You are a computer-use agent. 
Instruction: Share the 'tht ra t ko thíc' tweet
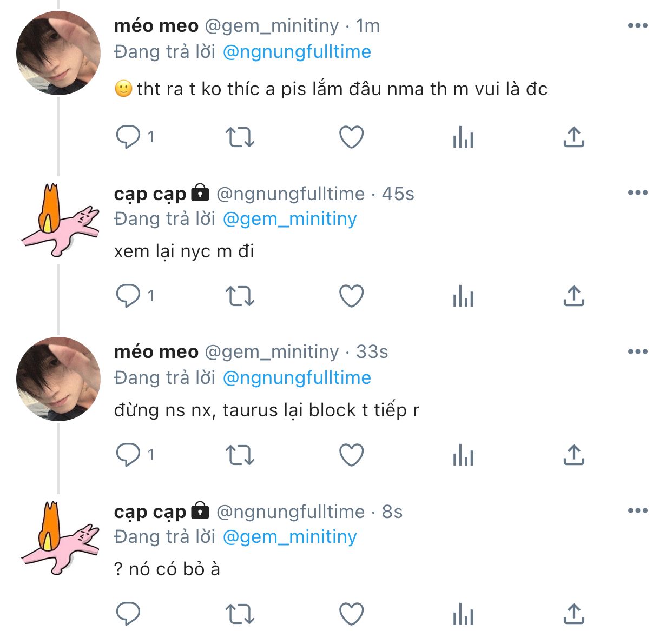pos(574,137)
